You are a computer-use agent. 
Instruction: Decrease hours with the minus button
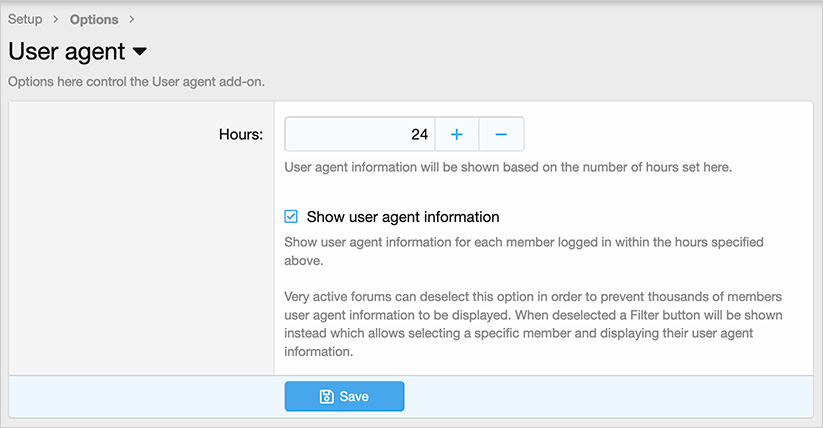pos(501,134)
